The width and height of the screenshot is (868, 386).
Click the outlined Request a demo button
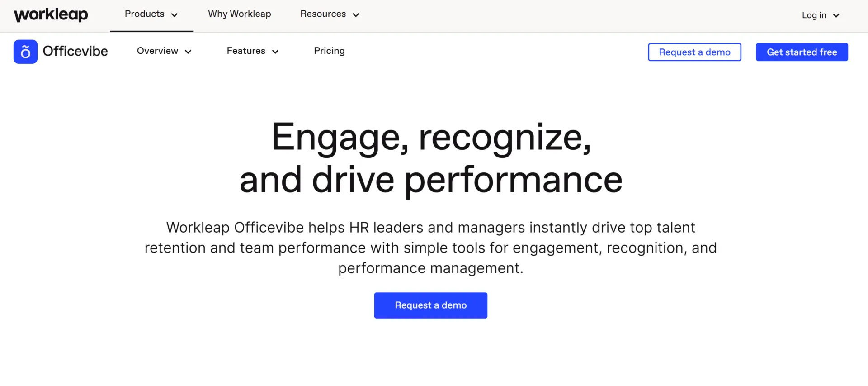click(x=694, y=52)
